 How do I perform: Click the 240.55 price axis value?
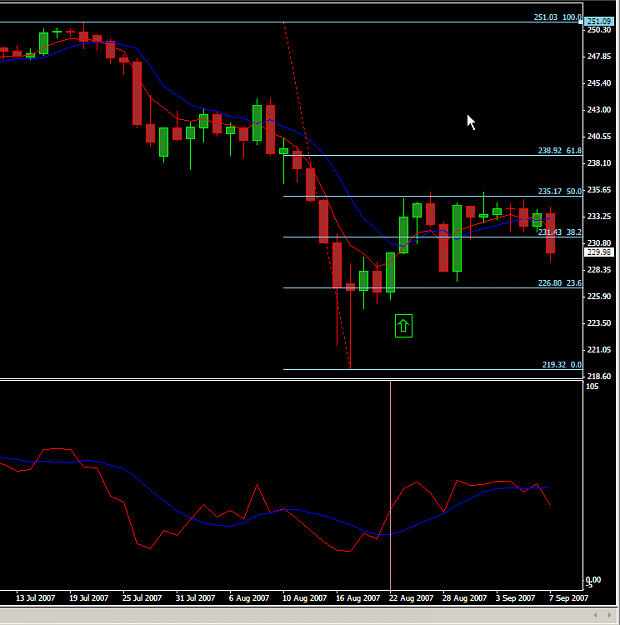point(599,136)
